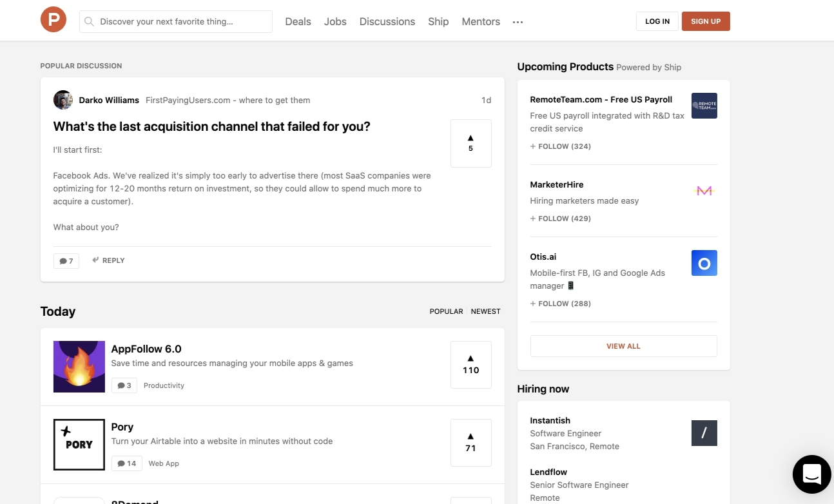Viewport: 834px width, 504px height.
Task: Open the Deals navigation item
Action: [298, 21]
